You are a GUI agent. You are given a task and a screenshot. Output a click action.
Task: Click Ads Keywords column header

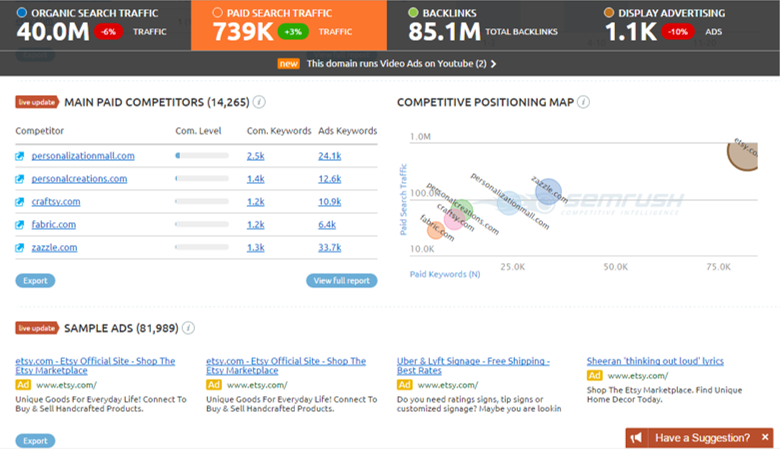[x=348, y=131]
